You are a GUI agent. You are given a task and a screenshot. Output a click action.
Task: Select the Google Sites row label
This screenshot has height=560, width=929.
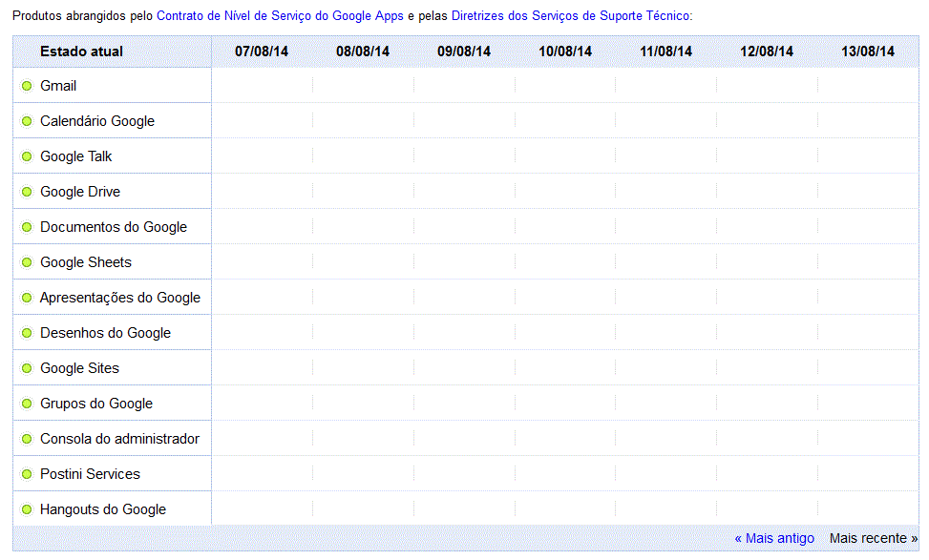(x=79, y=368)
